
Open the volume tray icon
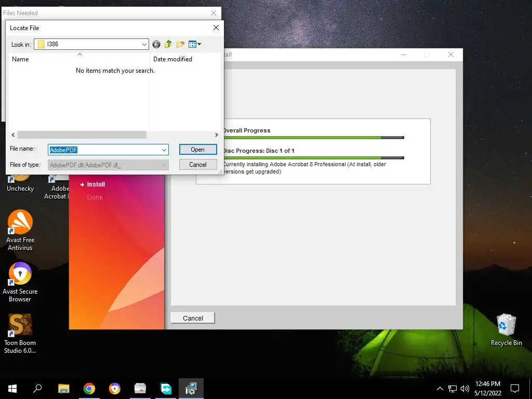click(465, 389)
